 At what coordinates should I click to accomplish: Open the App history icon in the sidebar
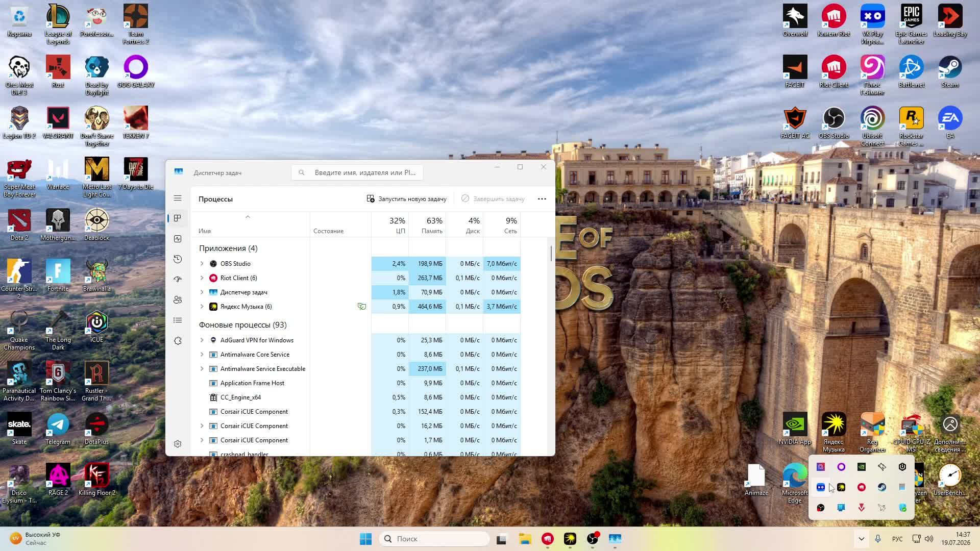click(178, 259)
